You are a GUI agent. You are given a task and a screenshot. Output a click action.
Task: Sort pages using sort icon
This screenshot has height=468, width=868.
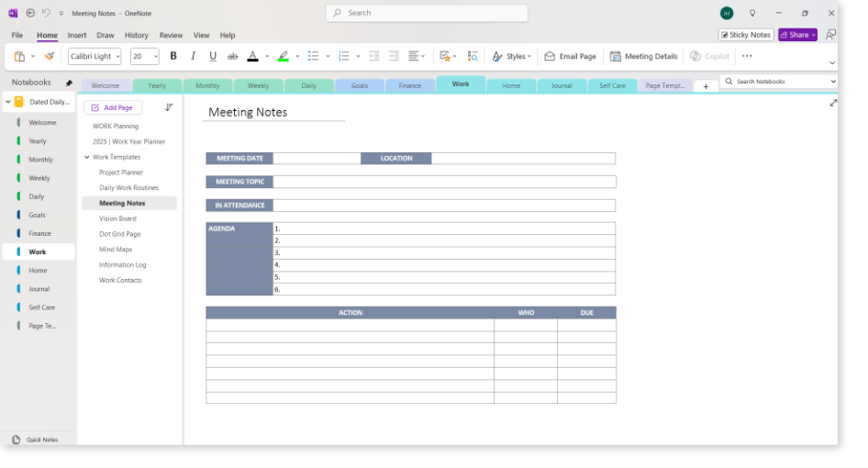[x=169, y=107]
